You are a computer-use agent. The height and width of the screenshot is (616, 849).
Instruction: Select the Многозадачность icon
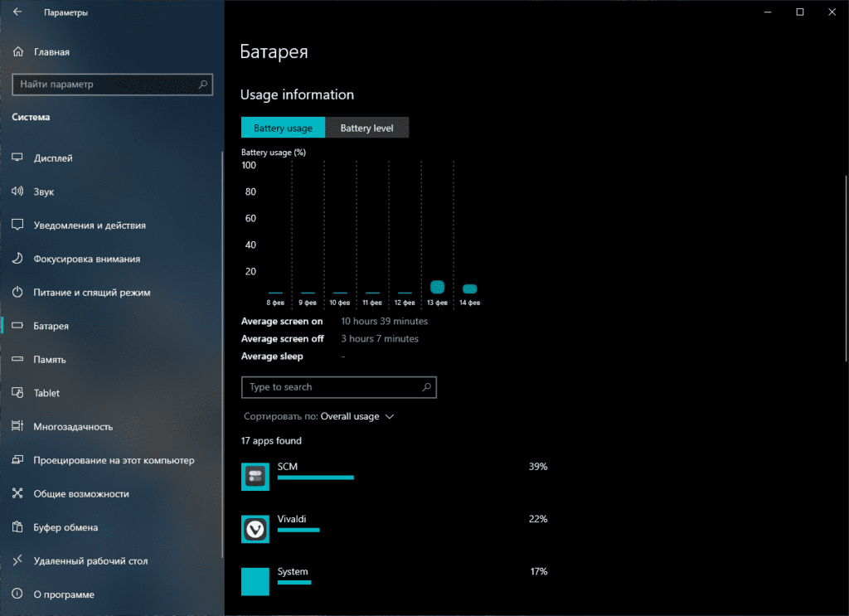[x=17, y=426]
